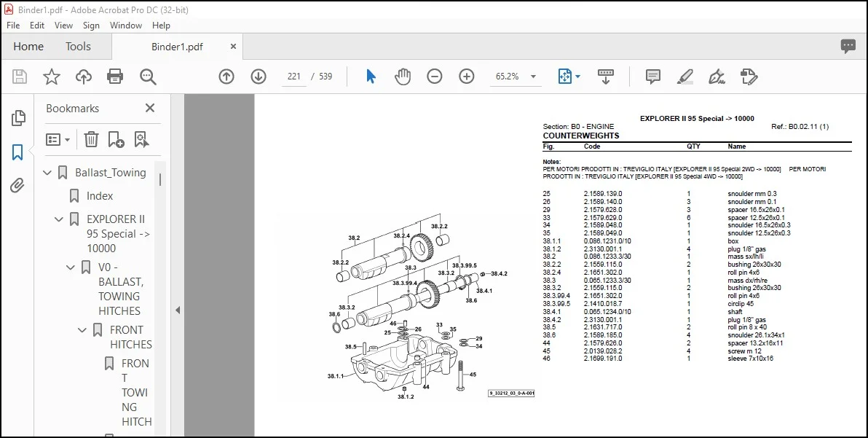Screen dimensions: 868x438
Task: Select the Binder1.pdf document tab
Action: pyautogui.click(x=177, y=47)
